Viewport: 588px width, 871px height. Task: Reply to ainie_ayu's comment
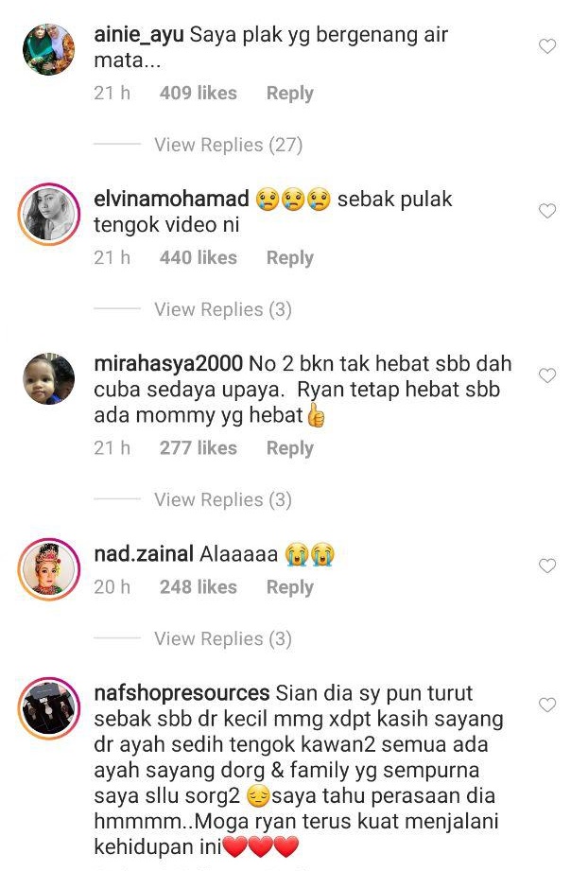click(x=290, y=93)
